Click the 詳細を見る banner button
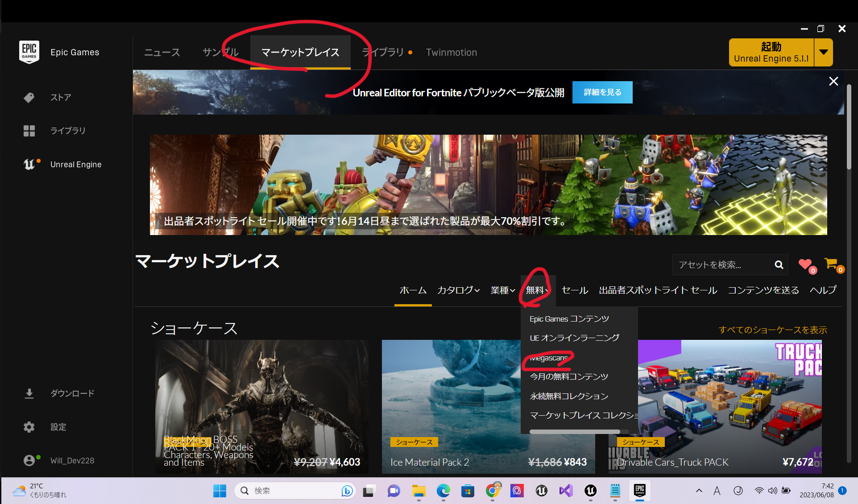The height and width of the screenshot is (504, 858). click(602, 92)
